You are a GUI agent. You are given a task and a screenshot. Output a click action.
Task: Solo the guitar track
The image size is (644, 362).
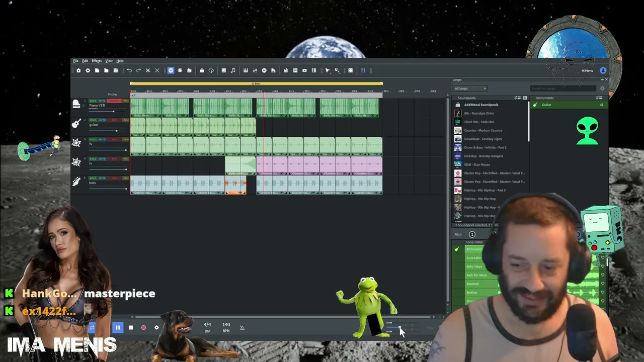point(93,120)
